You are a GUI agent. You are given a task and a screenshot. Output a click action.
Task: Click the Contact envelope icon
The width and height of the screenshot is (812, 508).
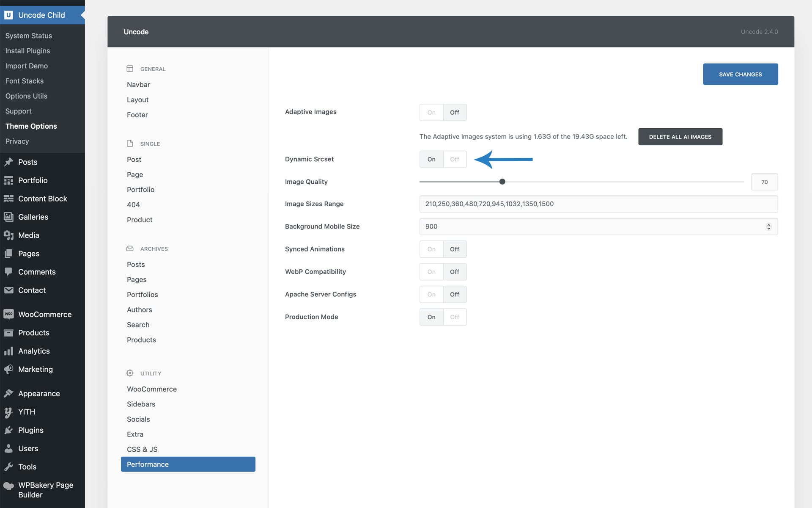pyautogui.click(x=8, y=290)
